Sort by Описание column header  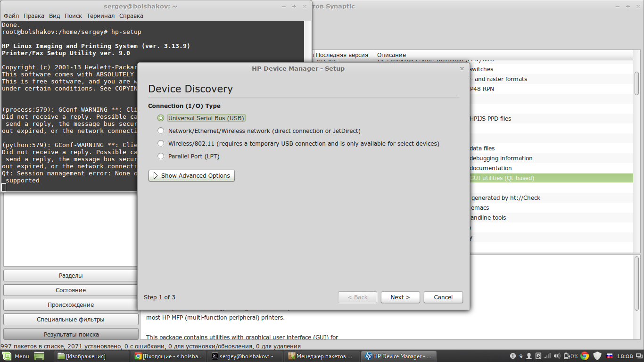pos(504,55)
